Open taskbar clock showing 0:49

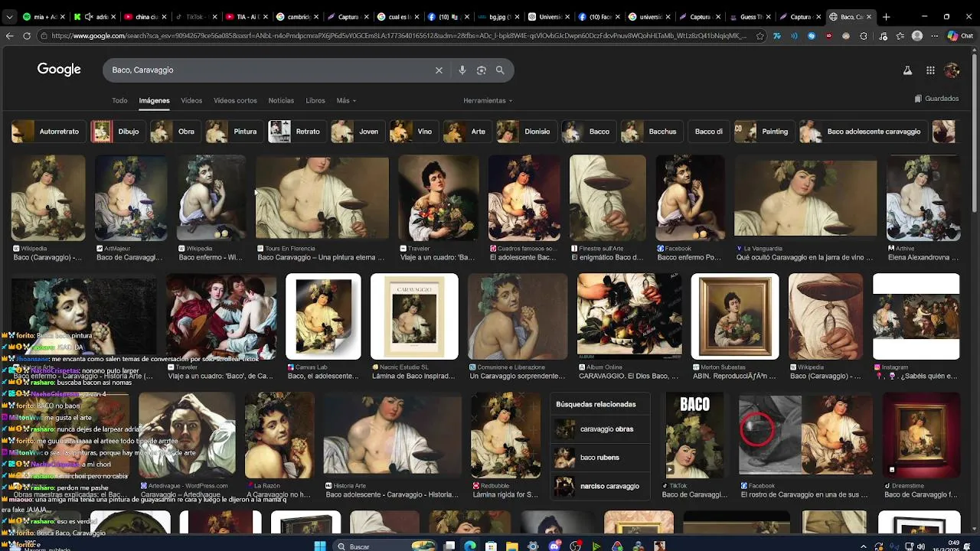[x=948, y=546]
